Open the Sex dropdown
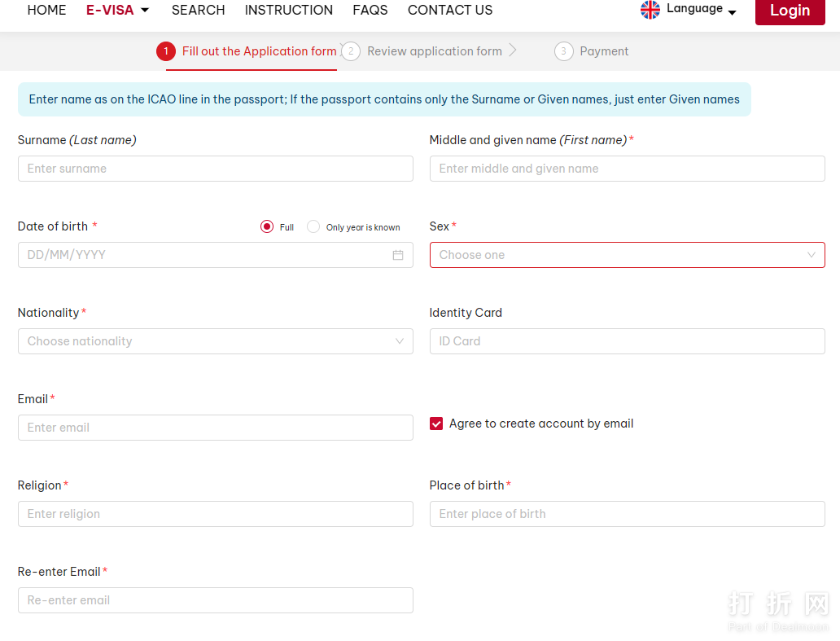Image resolution: width=840 pixels, height=641 pixels. click(x=627, y=255)
